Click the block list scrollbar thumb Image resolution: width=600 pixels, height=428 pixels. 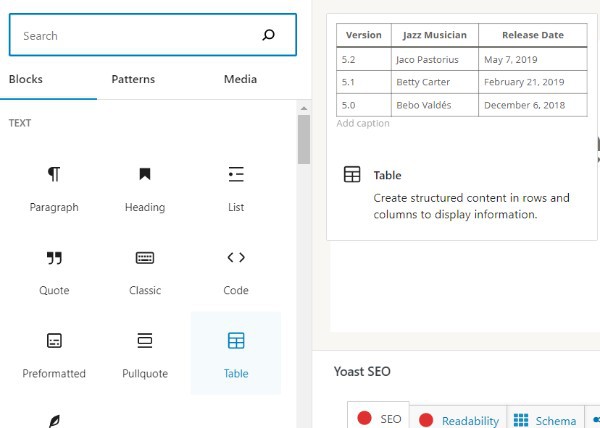point(304,139)
